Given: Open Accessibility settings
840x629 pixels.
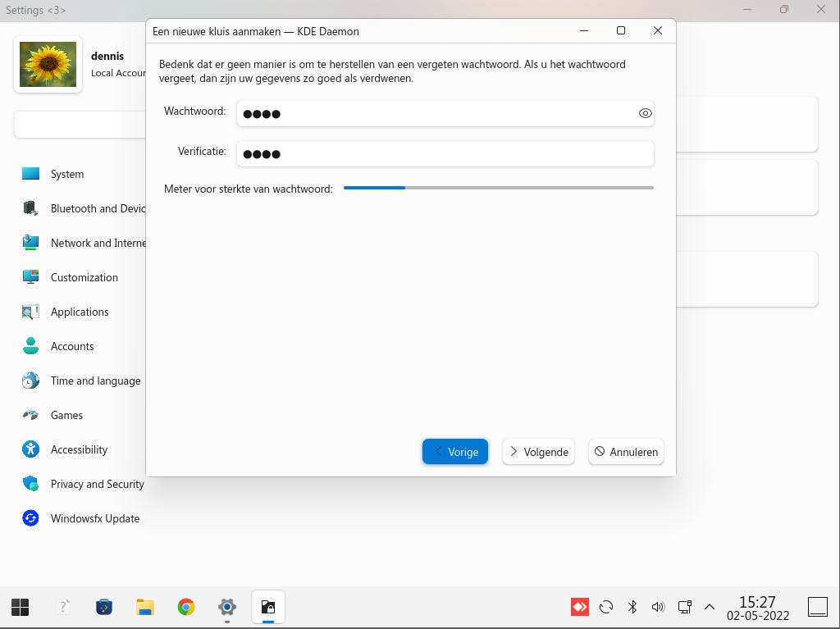Looking at the screenshot, I should pos(79,449).
